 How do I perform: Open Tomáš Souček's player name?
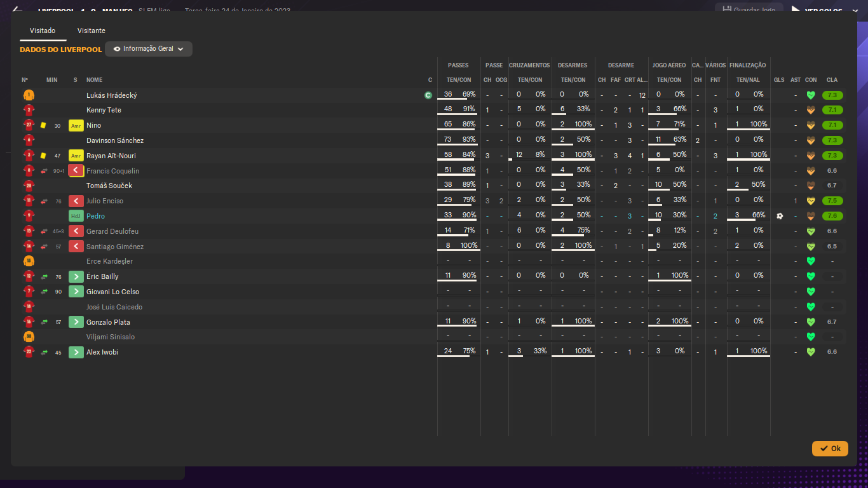[109, 186]
